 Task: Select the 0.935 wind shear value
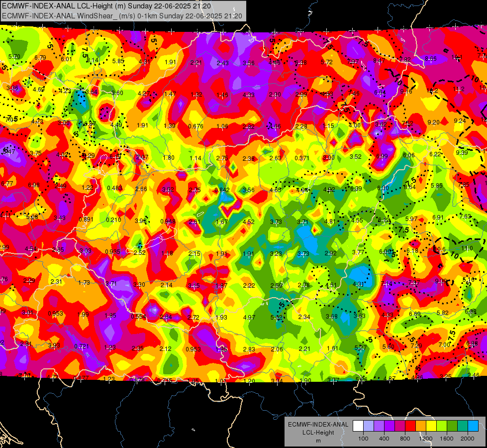point(112,252)
